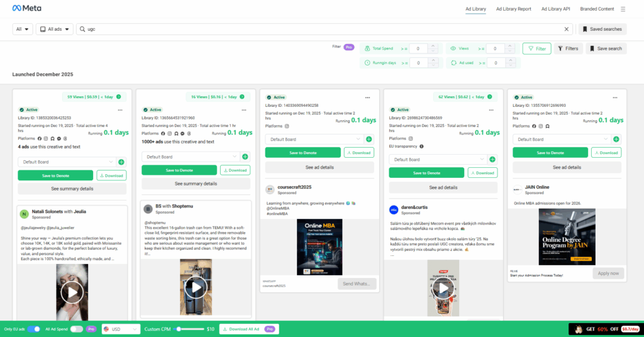The image size is (644, 337).
Task: Play the daren&curtis ad video
Action: tap(443, 288)
